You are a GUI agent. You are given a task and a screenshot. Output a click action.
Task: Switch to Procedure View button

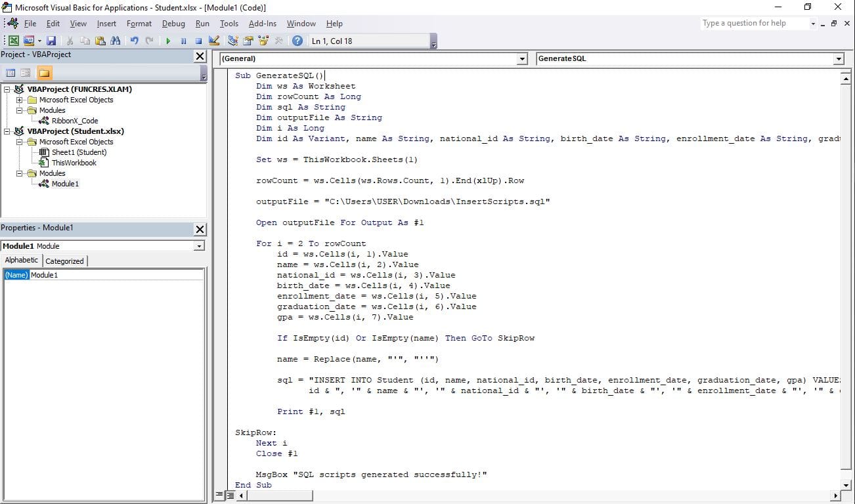coord(220,495)
